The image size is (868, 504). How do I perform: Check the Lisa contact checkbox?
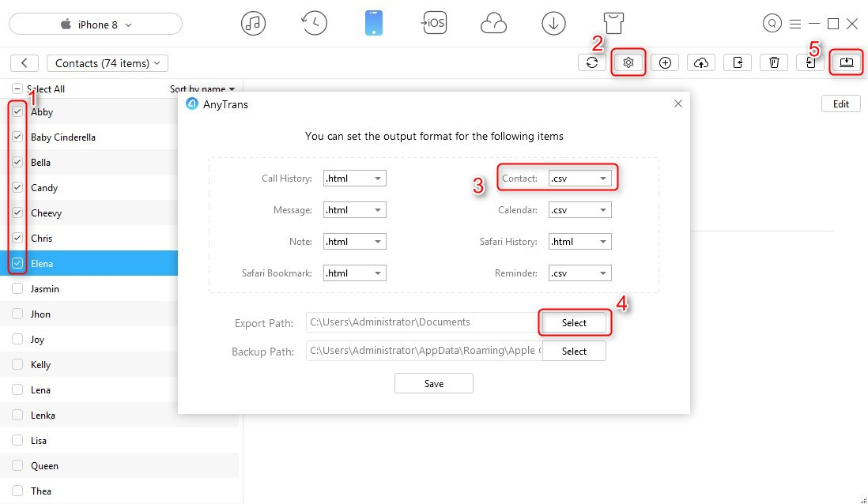pyautogui.click(x=17, y=440)
